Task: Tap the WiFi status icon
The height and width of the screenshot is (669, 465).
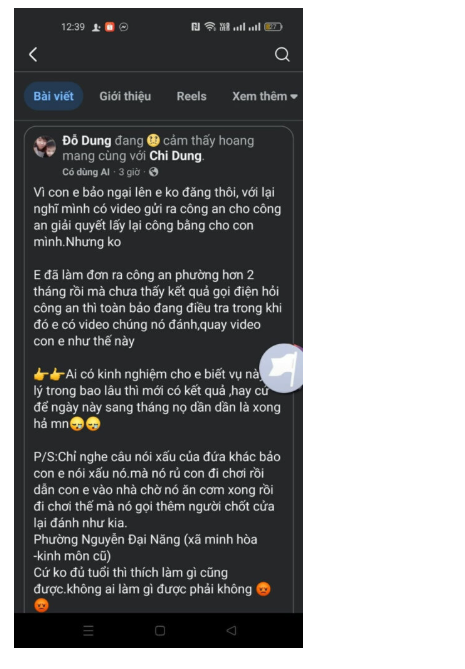Action: point(209,27)
